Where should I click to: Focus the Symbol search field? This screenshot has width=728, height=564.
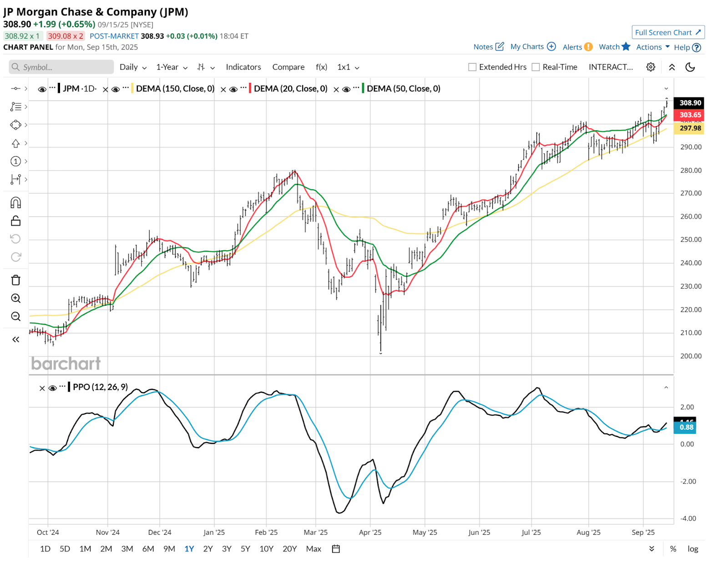point(61,67)
